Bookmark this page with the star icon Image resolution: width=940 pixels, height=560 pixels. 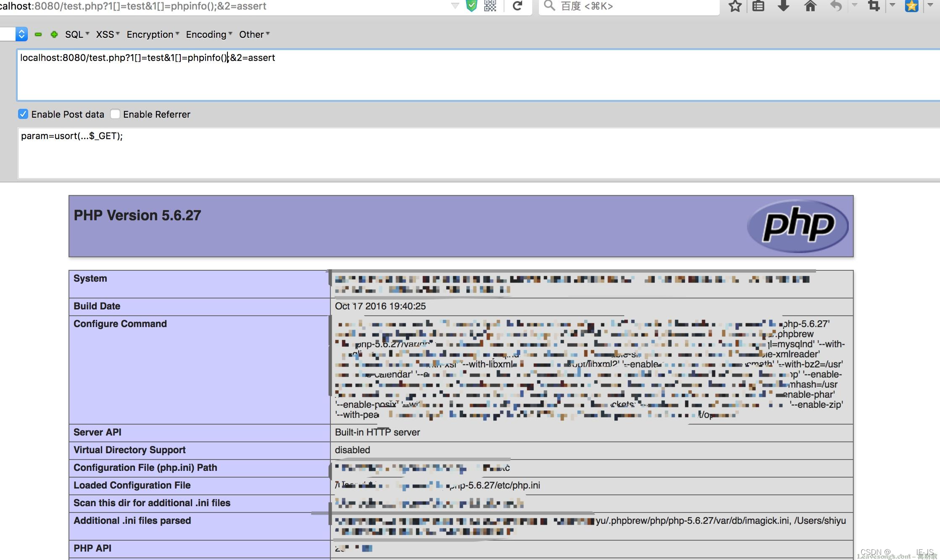[735, 6]
